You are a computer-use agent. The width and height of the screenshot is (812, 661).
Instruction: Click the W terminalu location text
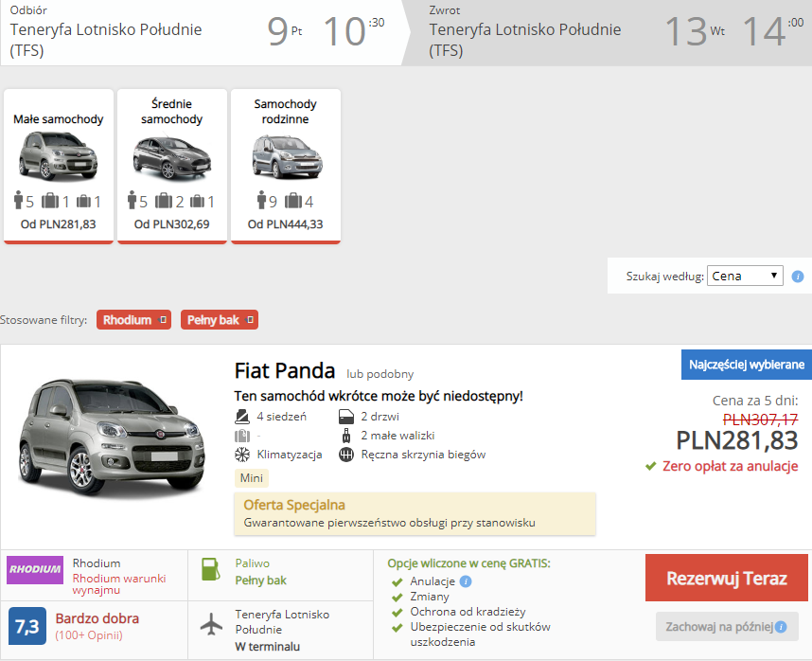click(x=267, y=647)
